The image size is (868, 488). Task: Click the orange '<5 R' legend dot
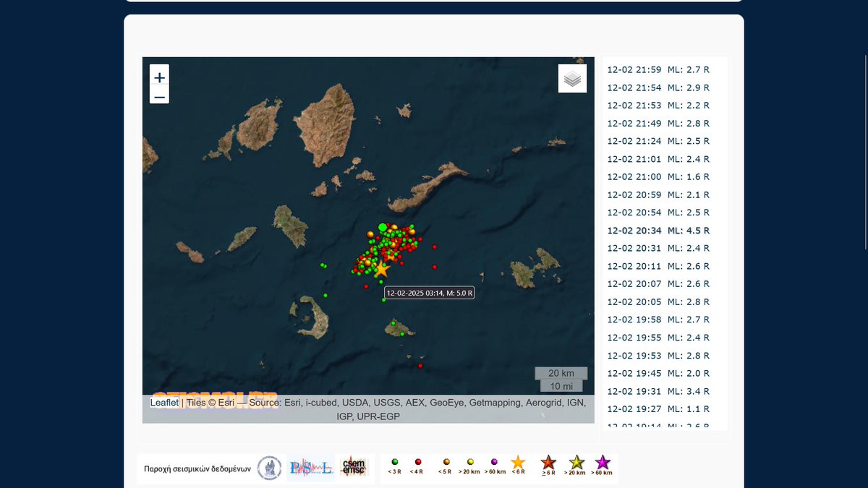(446, 461)
